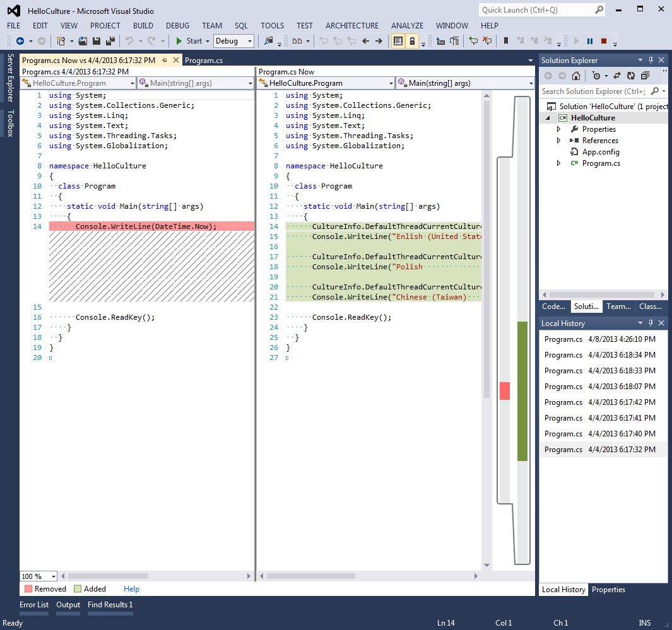Click the blue pause icon in the toolbar
Image resolution: width=672 pixels, height=630 pixels.
[x=590, y=41]
